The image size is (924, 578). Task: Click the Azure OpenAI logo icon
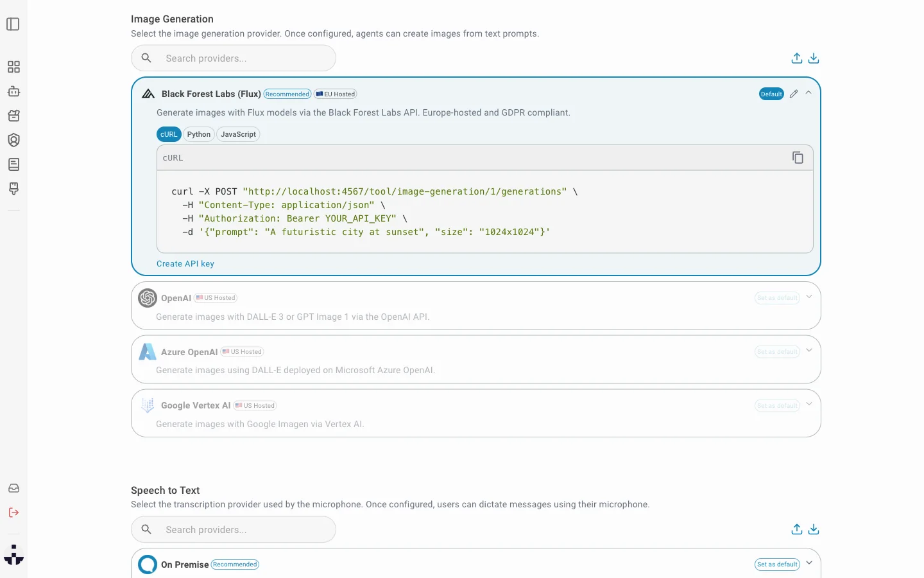coord(148,352)
